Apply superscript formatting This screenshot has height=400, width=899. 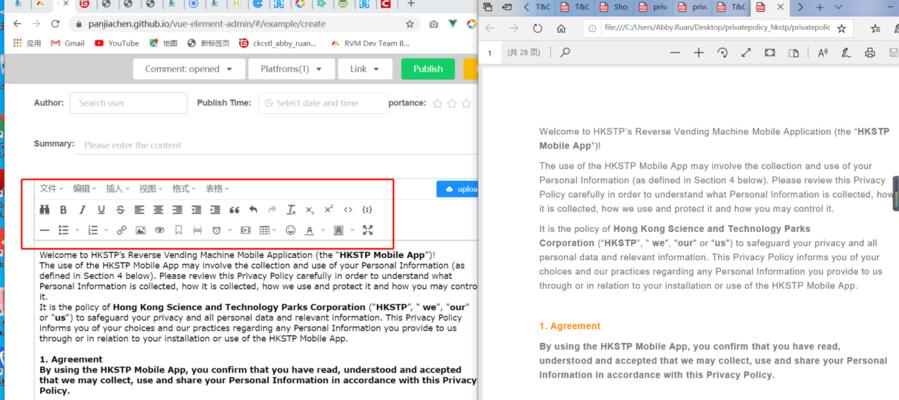click(329, 210)
